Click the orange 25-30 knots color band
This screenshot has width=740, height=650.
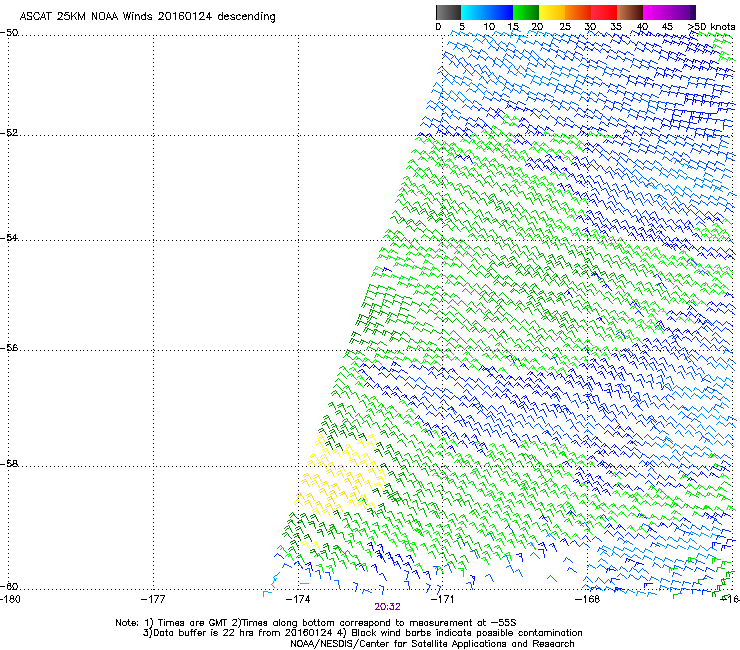578,12
